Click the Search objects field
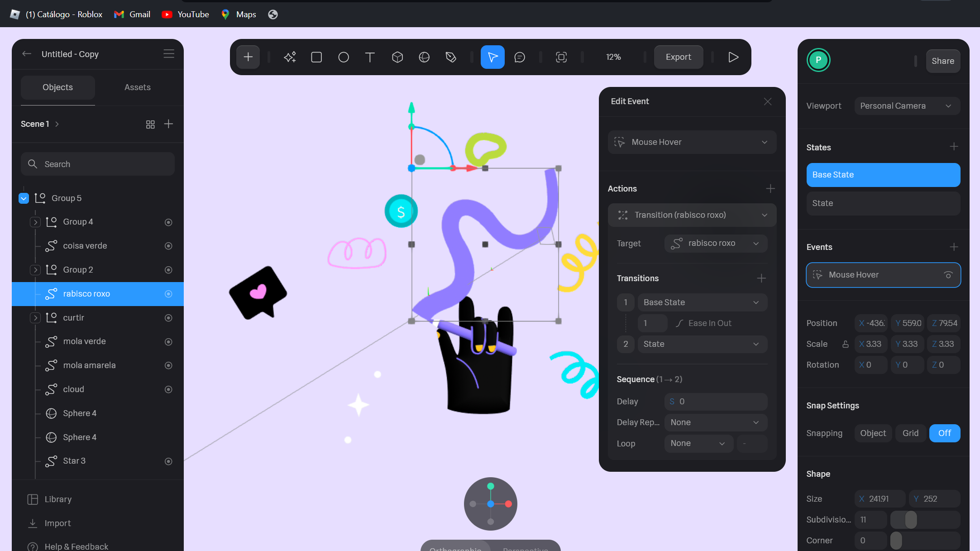 (x=98, y=164)
